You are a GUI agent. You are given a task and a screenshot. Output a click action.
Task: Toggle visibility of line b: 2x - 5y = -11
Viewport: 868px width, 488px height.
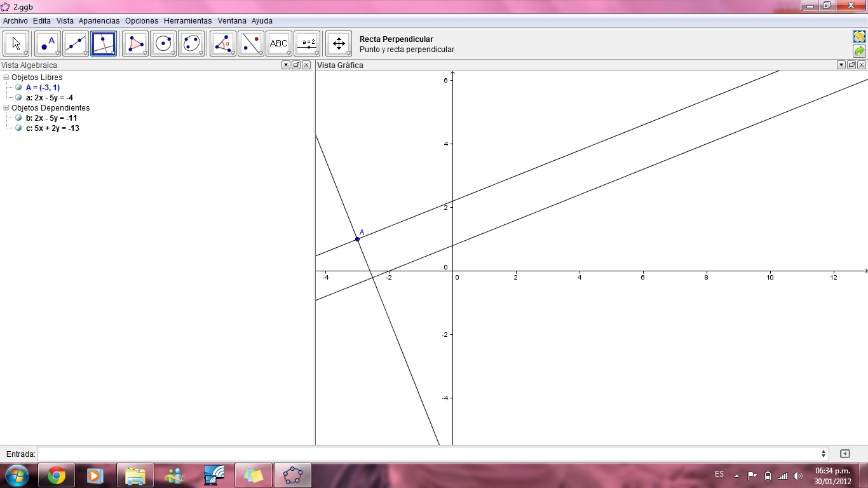pos(18,118)
